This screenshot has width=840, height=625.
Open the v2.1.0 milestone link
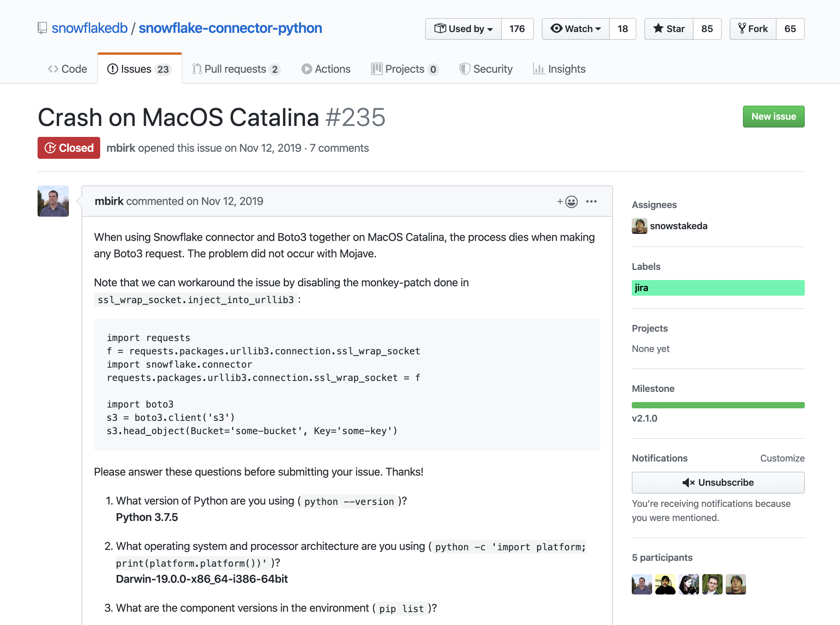pos(644,418)
